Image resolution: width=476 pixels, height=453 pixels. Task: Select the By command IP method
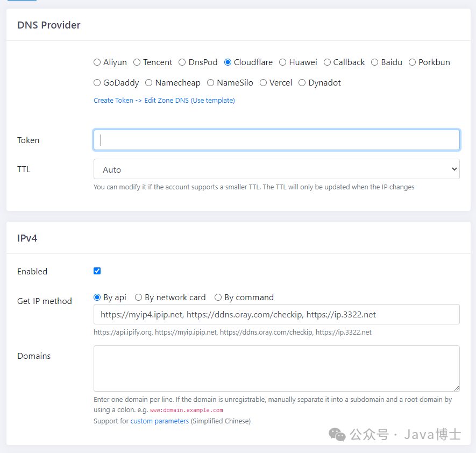click(218, 298)
